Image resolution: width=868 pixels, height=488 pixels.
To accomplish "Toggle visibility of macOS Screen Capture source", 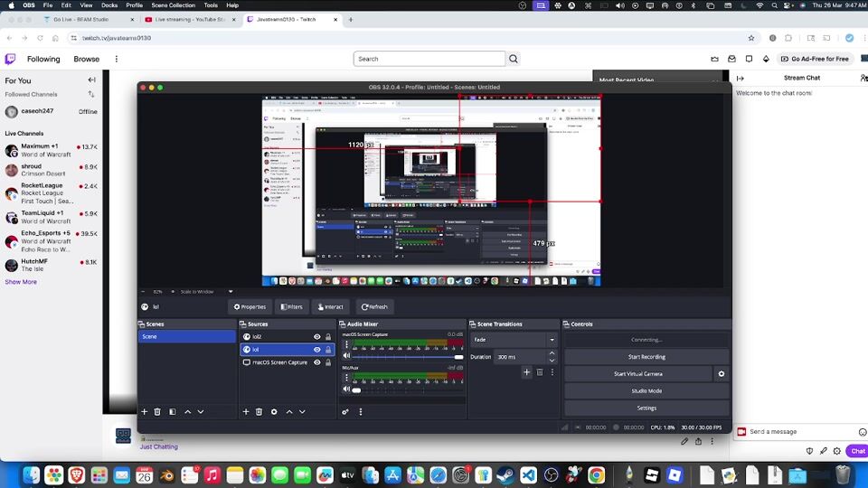I will pyautogui.click(x=317, y=362).
